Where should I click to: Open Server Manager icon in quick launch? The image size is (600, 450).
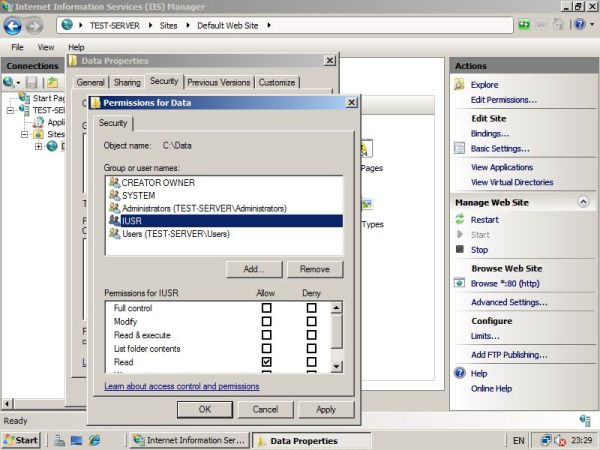[x=59, y=440]
